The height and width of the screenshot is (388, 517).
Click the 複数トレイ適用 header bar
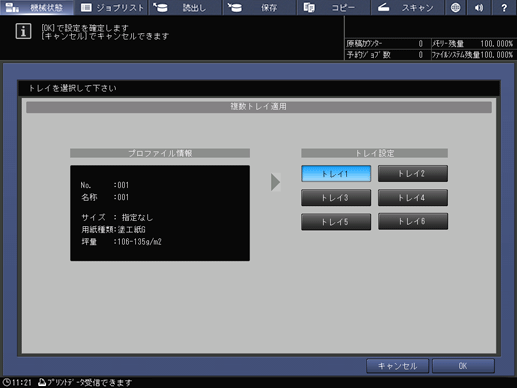pyautogui.click(x=259, y=107)
